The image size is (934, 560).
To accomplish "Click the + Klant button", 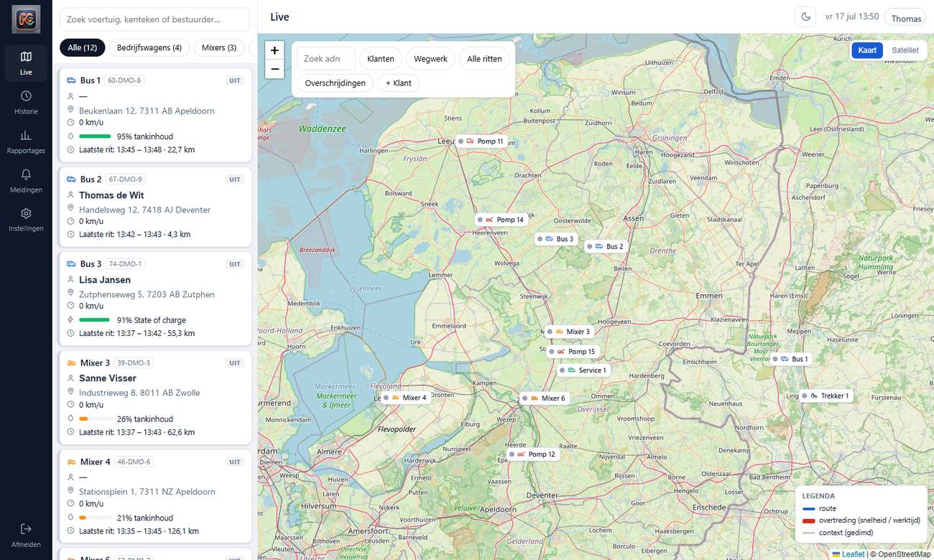I will 398,83.
